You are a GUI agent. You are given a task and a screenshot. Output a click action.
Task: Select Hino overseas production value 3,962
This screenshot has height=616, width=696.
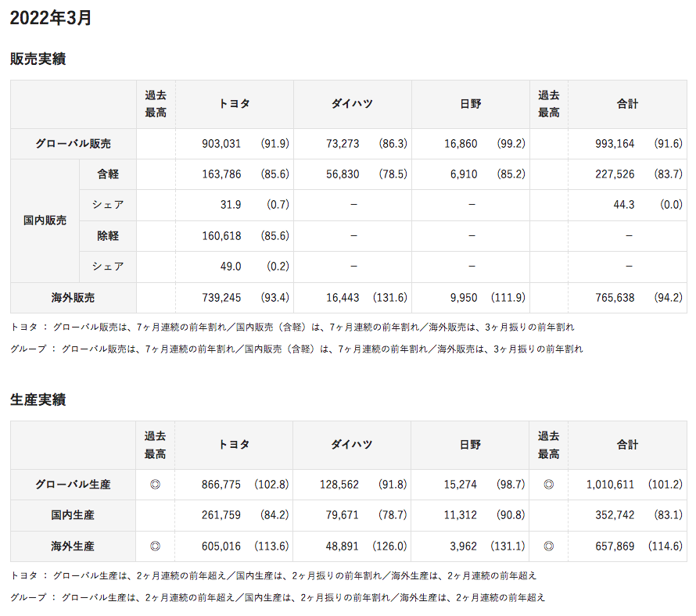pos(463,546)
